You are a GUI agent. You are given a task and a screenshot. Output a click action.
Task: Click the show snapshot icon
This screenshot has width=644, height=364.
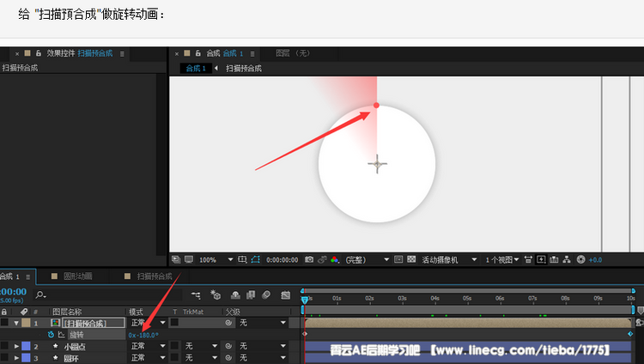(x=322, y=259)
